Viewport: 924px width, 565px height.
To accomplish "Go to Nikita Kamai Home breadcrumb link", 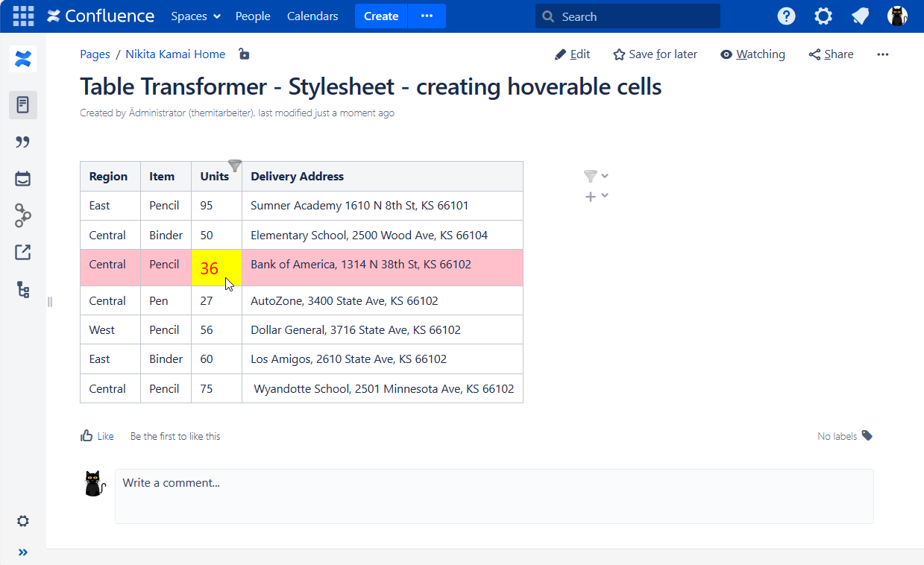I will pos(175,54).
